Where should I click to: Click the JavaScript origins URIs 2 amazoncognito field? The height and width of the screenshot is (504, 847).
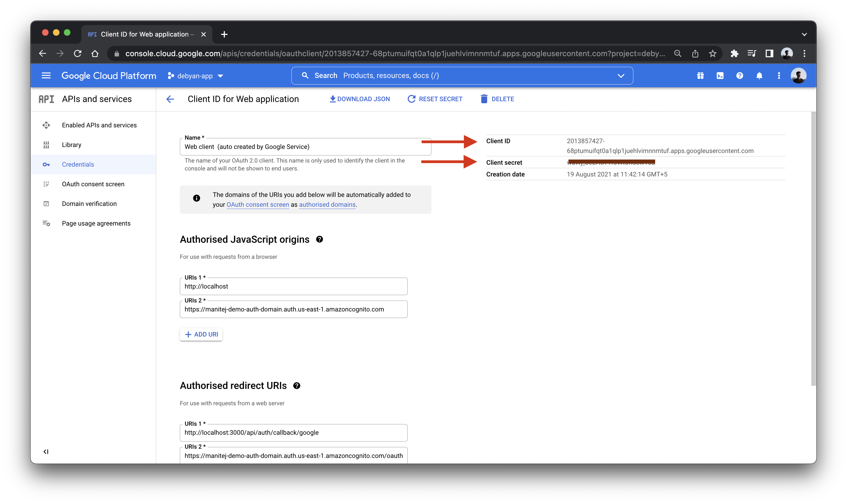click(294, 309)
